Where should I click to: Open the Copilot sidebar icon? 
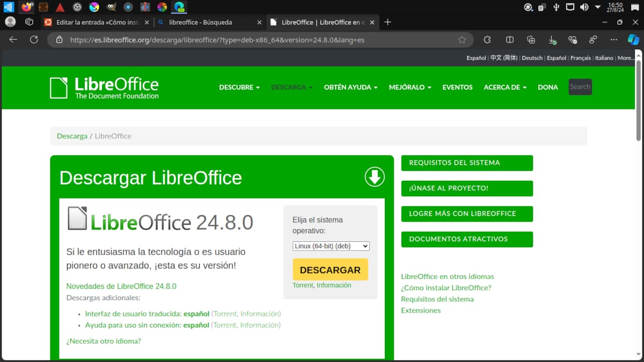click(633, 40)
